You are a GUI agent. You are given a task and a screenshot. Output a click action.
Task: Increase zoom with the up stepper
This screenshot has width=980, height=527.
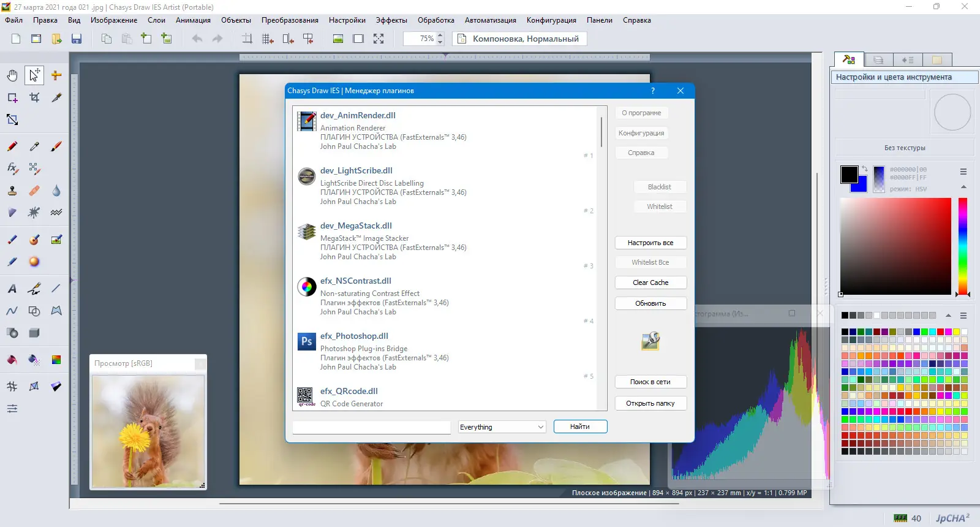[x=440, y=35]
